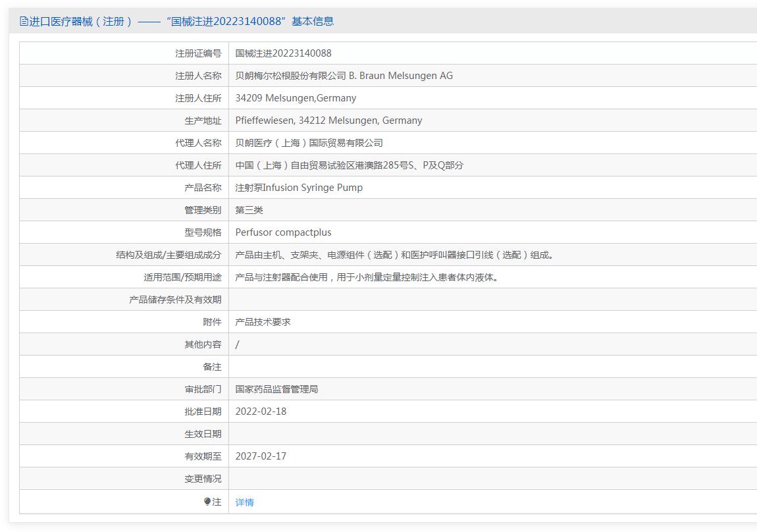This screenshot has height=532, width=757.
Task: Click the management category value 第三类
Action: point(249,210)
